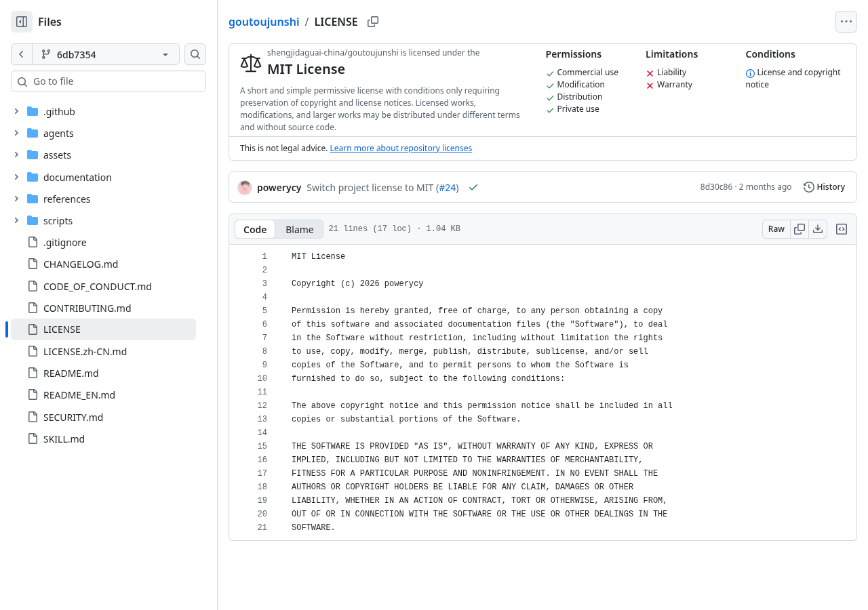Open the three-dot more options menu

[846, 22]
